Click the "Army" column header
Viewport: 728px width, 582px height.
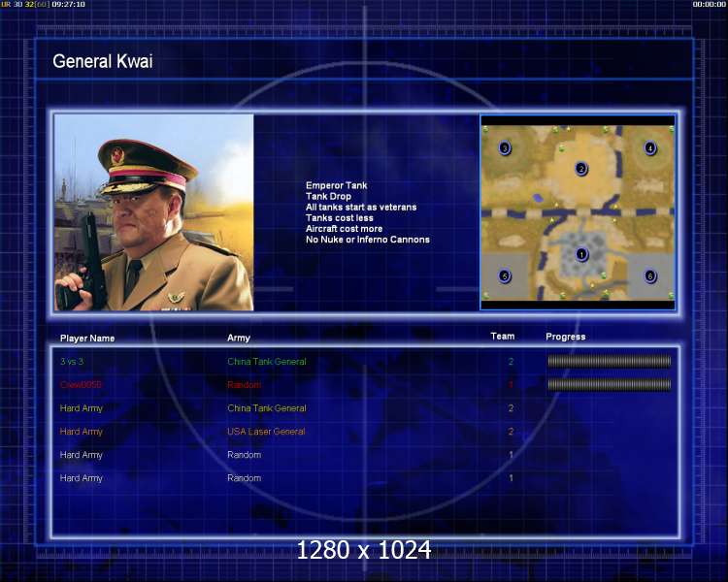tap(239, 339)
